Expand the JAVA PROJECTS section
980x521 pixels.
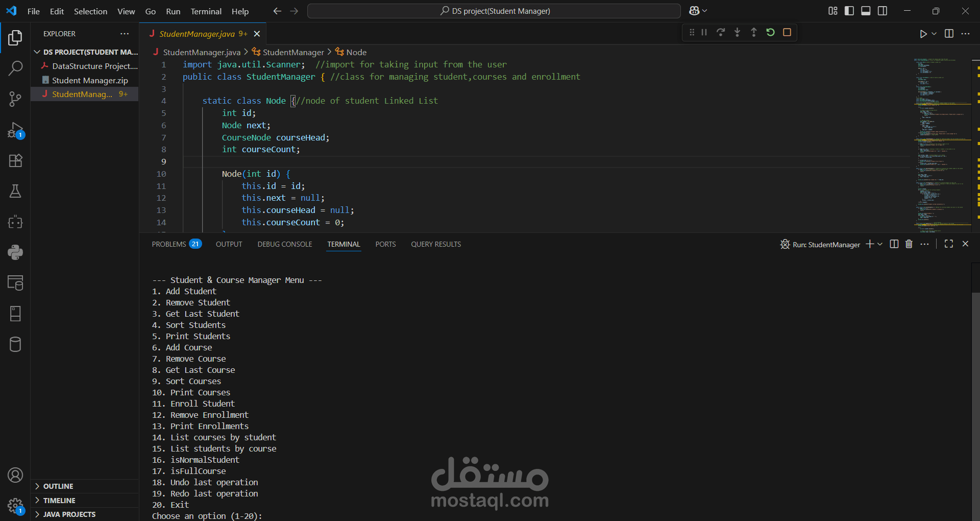[69, 514]
